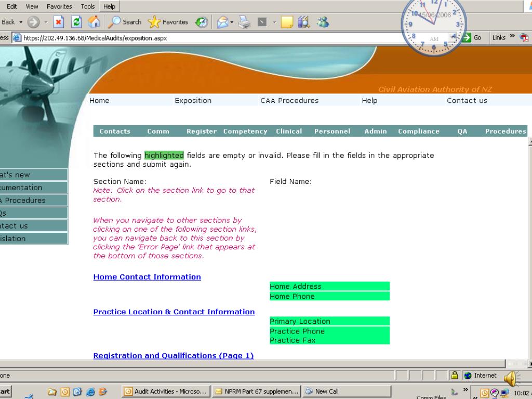Open browsing History from the toolbar

point(202,22)
